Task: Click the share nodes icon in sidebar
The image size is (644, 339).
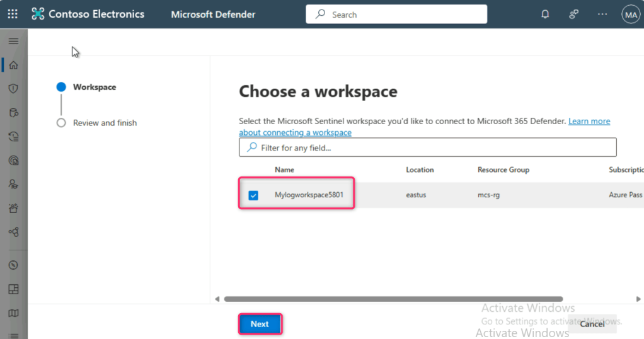Action: click(13, 232)
